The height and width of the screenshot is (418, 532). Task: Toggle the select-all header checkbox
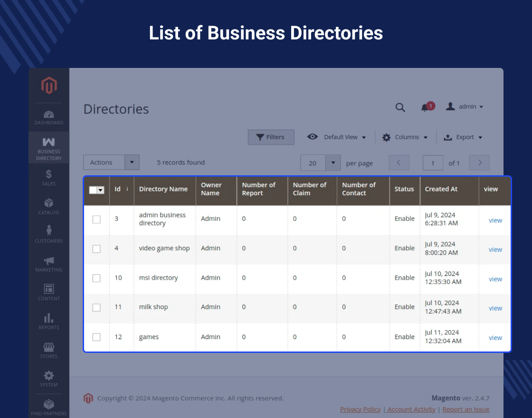93,190
